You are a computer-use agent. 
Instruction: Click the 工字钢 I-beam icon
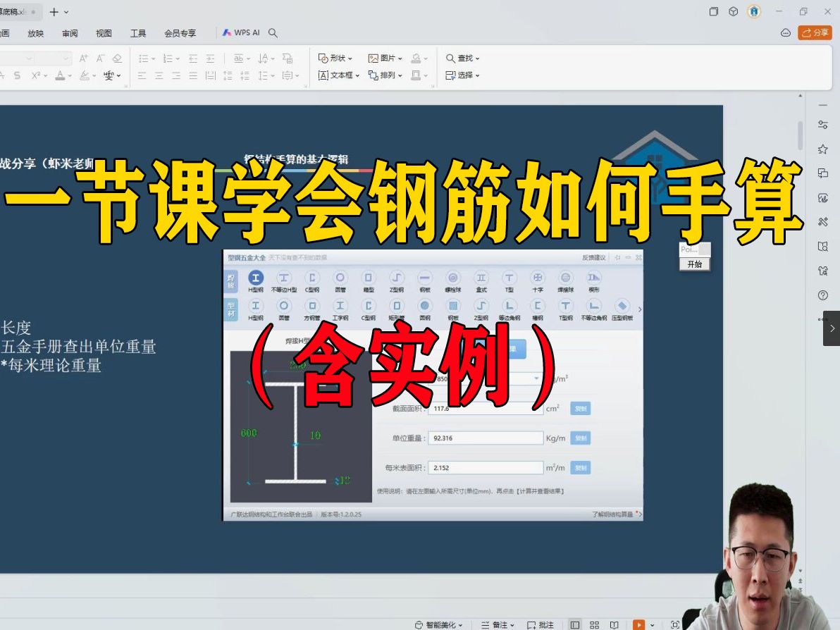tap(340, 307)
